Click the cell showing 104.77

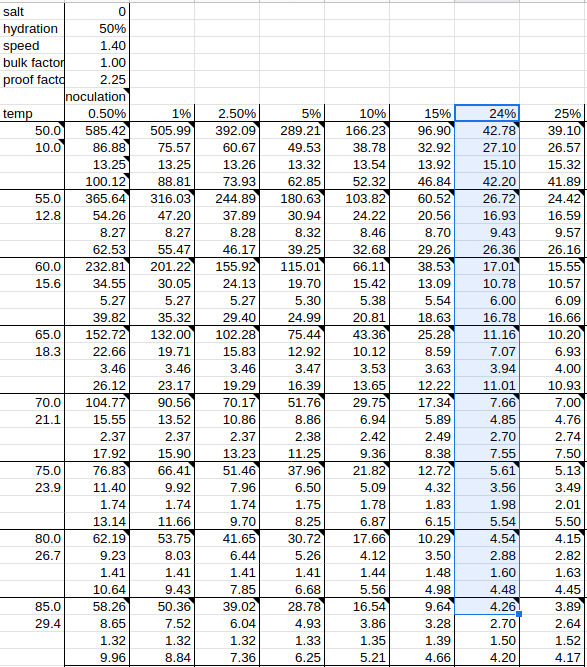pos(97,402)
